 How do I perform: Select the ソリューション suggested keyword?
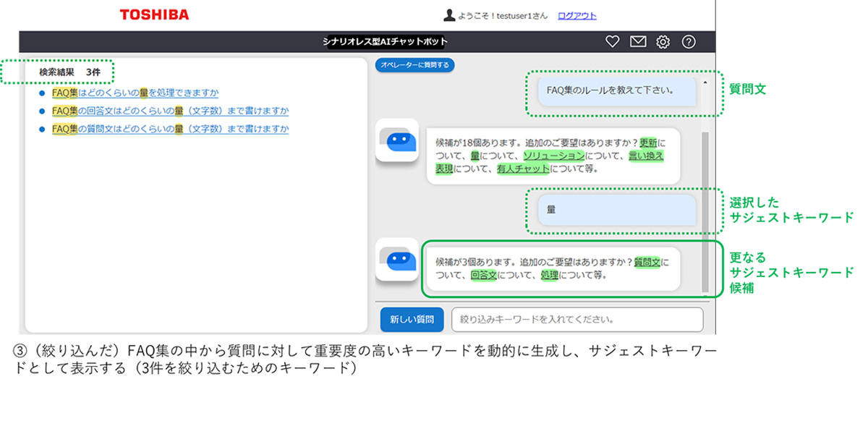point(553,156)
